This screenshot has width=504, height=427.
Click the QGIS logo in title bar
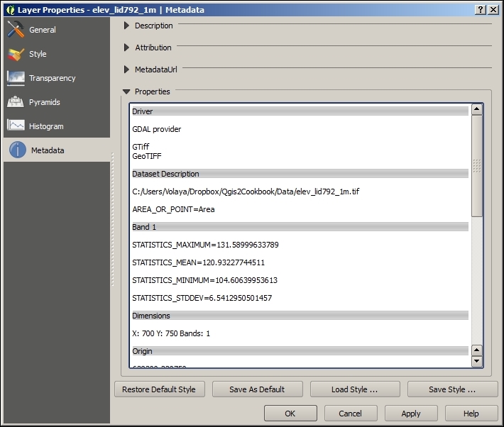(9, 9)
